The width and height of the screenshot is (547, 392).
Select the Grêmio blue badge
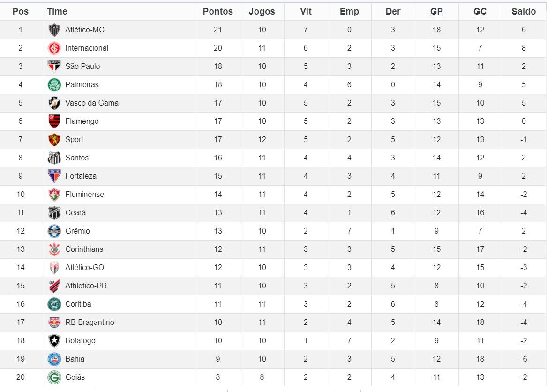(x=54, y=231)
